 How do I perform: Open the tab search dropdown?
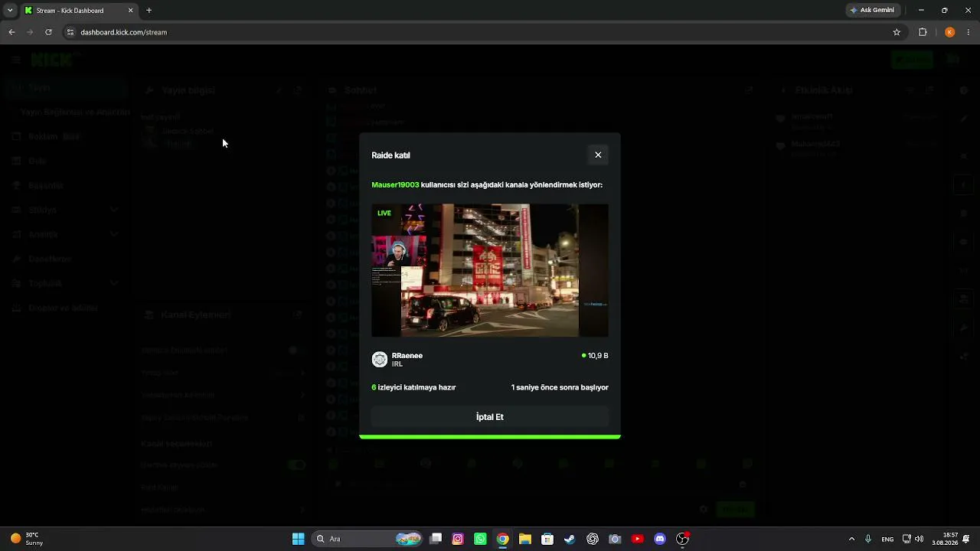10,11
